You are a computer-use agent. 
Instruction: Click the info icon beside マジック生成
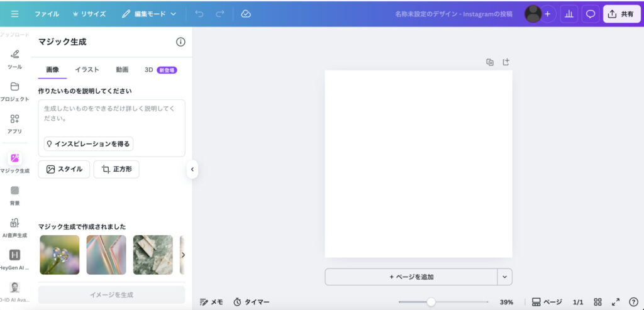pyautogui.click(x=180, y=42)
